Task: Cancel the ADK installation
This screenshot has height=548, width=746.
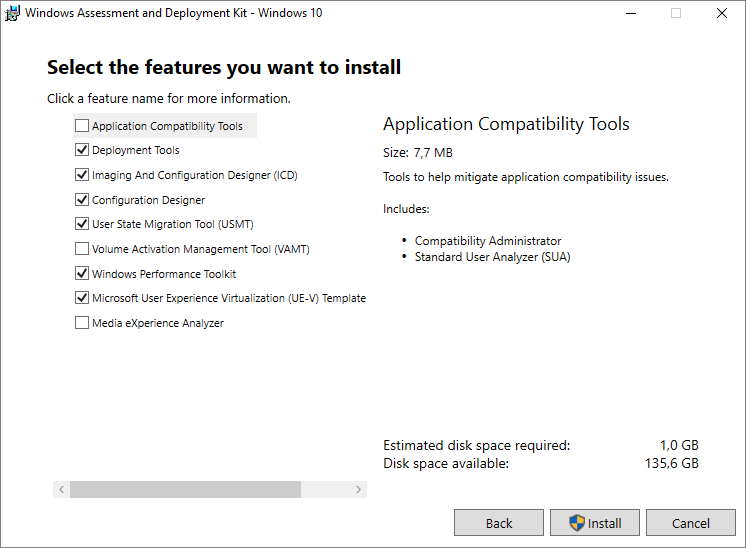Action: tap(691, 523)
